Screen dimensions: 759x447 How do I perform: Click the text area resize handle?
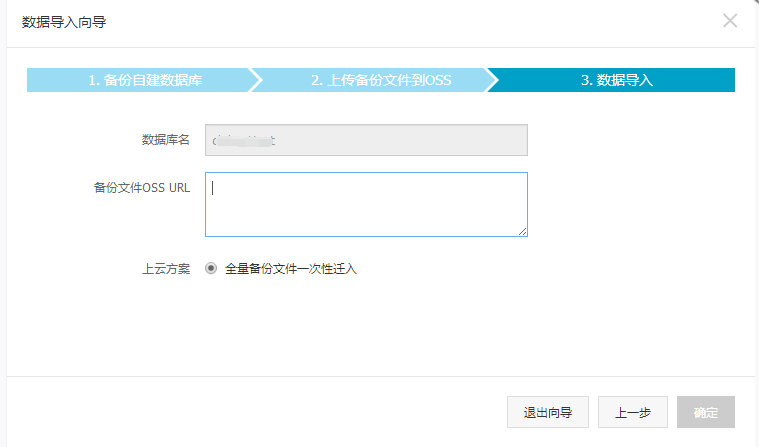(x=522, y=231)
